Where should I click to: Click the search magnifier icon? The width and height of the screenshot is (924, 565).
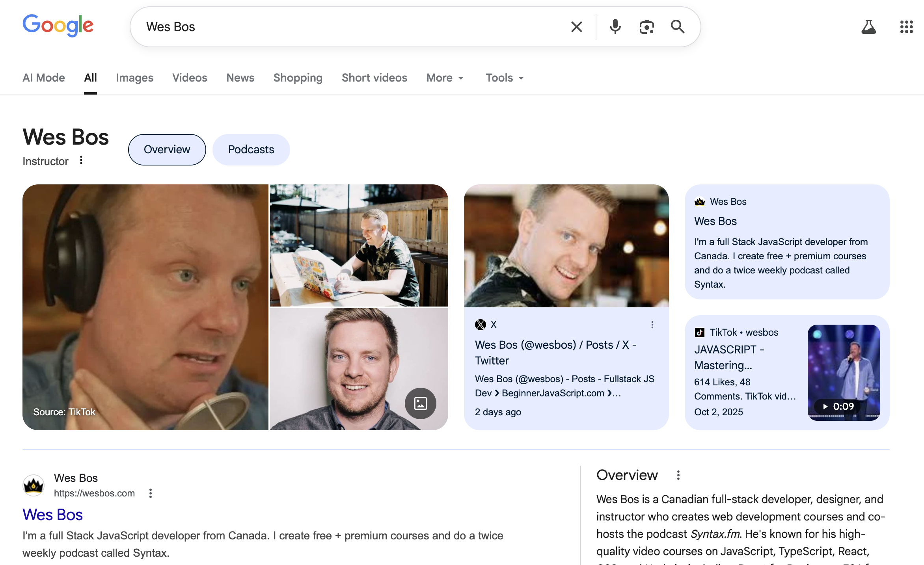(678, 27)
